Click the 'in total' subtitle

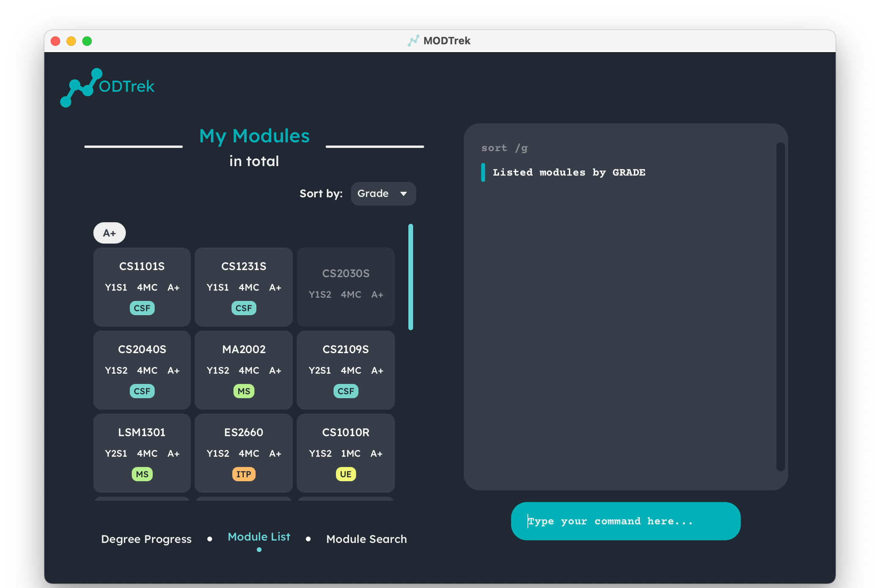click(x=254, y=161)
